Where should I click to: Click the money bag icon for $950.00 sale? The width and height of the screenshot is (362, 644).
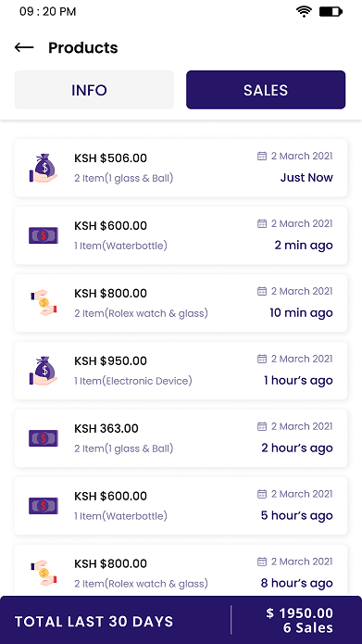44,371
